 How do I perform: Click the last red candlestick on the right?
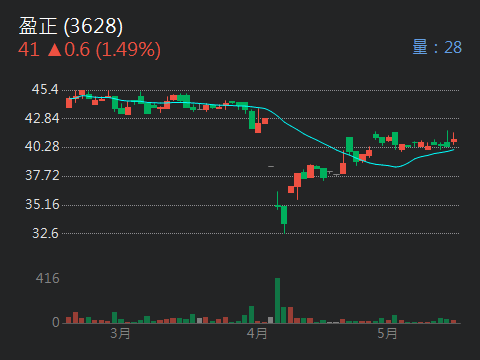point(454,141)
